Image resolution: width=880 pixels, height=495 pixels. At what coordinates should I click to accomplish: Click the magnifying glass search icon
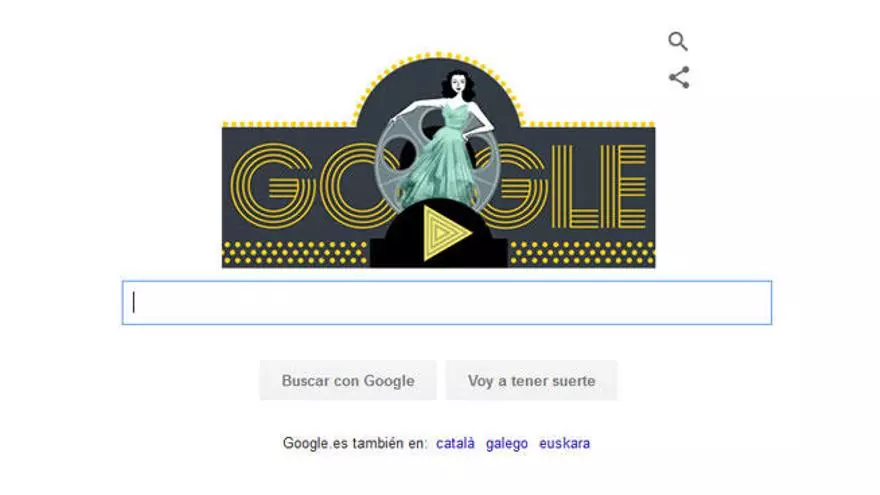(x=678, y=41)
